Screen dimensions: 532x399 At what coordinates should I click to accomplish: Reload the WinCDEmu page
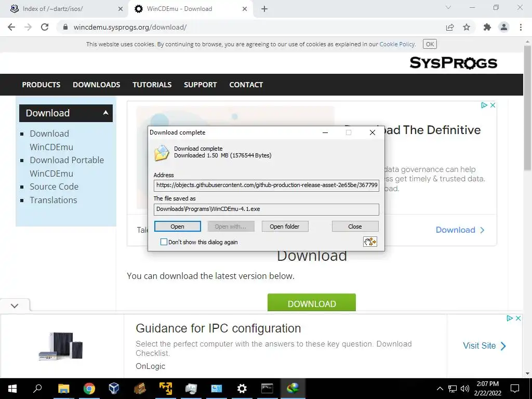pos(45,27)
